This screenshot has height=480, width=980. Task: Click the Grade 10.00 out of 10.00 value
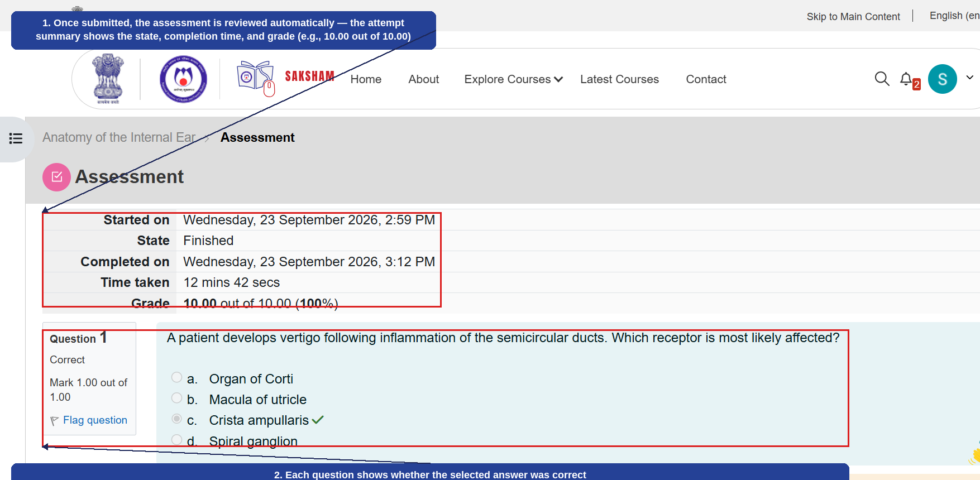261,304
